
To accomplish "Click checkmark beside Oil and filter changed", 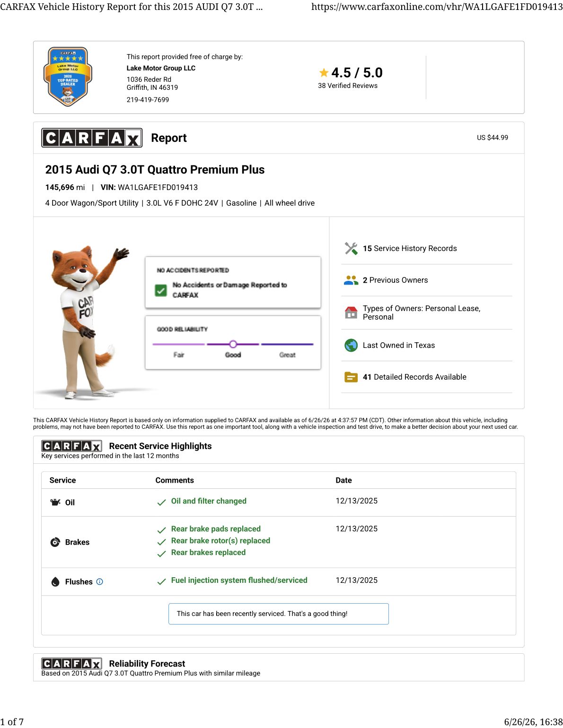I will 161,502.
